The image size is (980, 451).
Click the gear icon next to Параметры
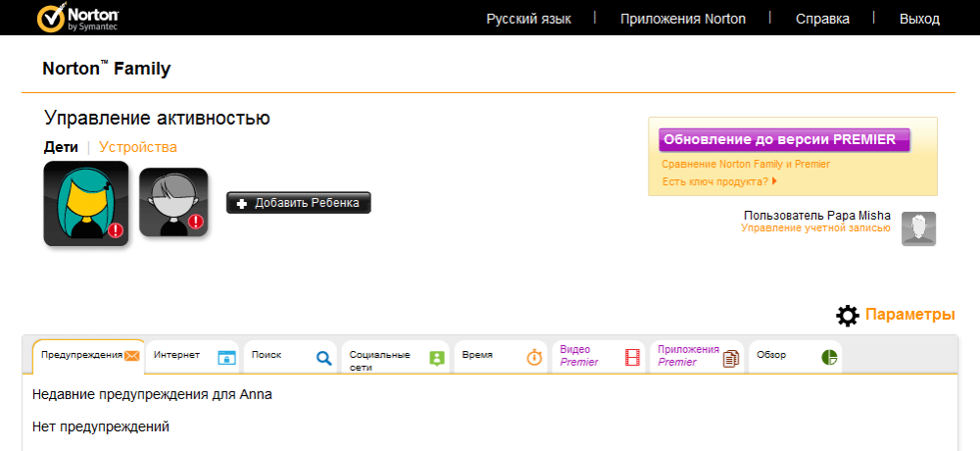[x=848, y=316]
